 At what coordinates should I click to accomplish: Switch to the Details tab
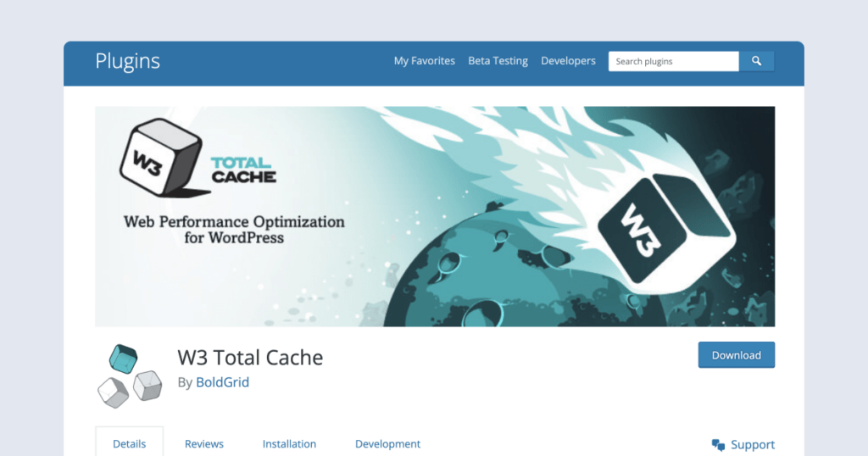pyautogui.click(x=130, y=444)
